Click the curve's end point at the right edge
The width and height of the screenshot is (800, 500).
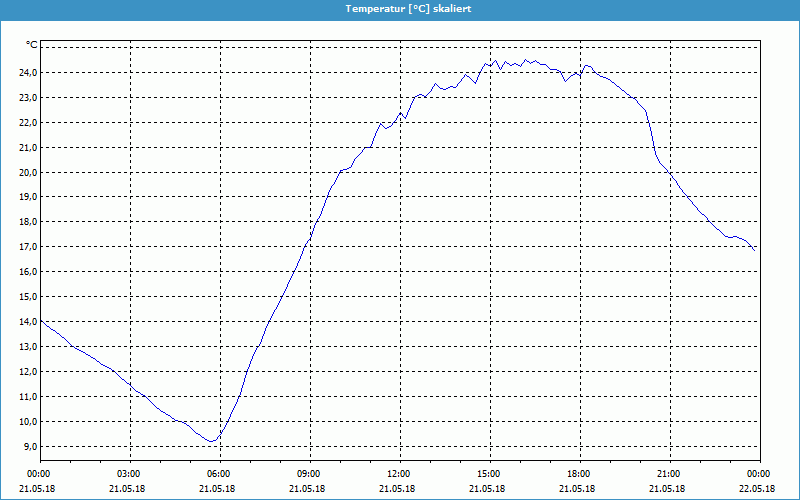756,250
